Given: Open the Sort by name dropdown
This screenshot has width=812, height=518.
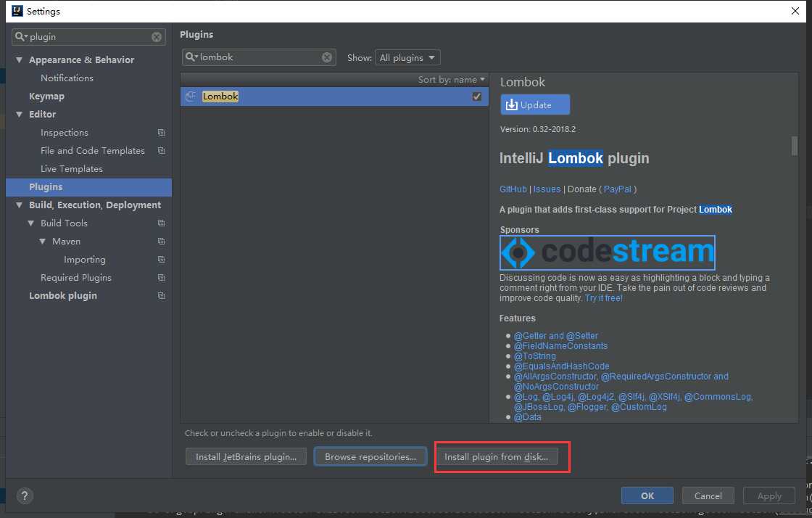Looking at the screenshot, I should (452, 80).
